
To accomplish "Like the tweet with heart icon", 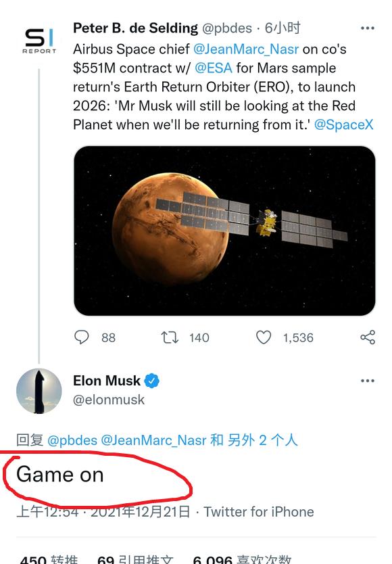I will click(x=264, y=337).
